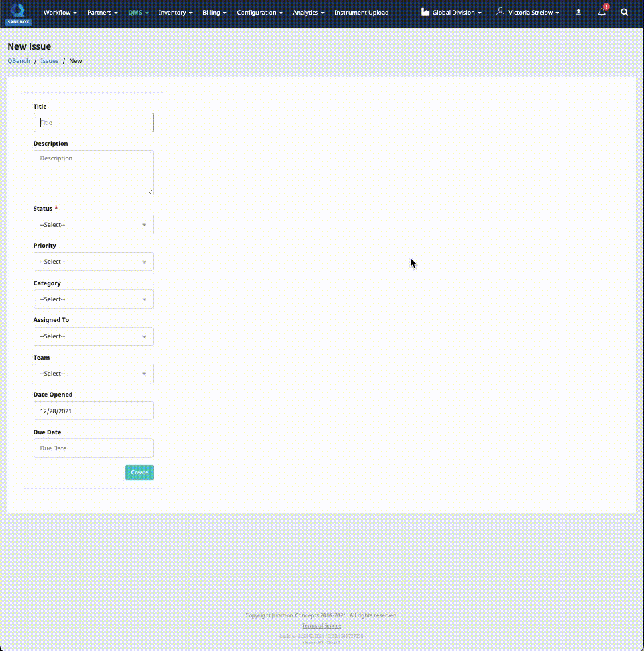Open the Priority select dropdown
The height and width of the screenshot is (651, 644).
tap(93, 262)
